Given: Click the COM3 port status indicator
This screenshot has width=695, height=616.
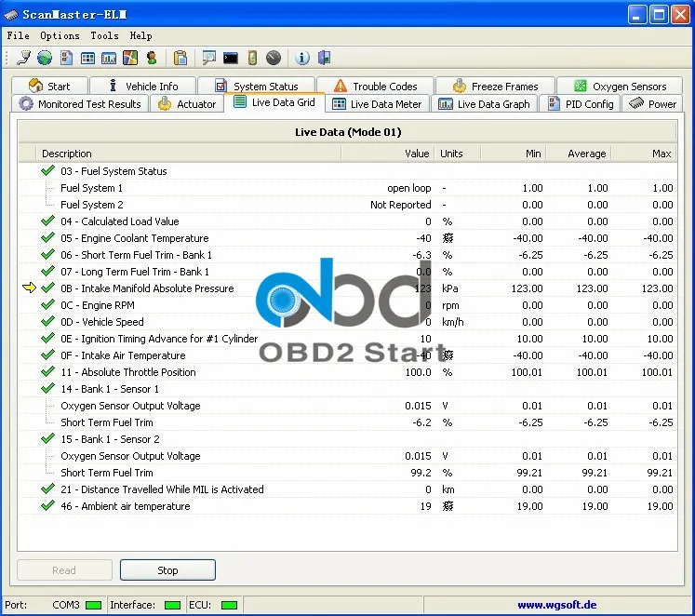Looking at the screenshot, I should (x=94, y=605).
